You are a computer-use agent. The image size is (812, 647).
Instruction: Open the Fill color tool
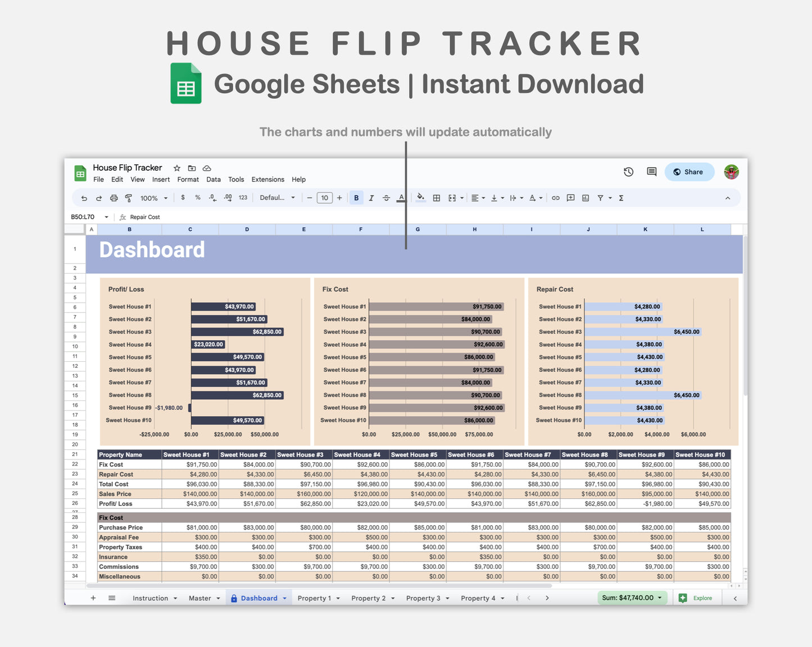pos(420,198)
